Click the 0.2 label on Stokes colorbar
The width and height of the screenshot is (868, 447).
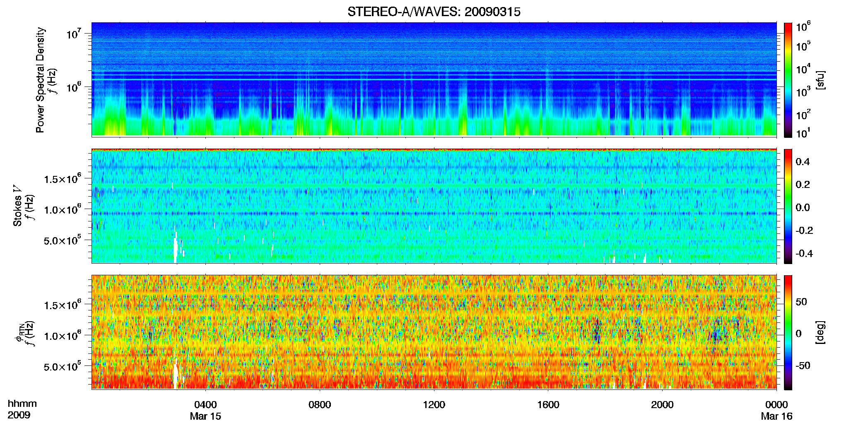coord(803,185)
